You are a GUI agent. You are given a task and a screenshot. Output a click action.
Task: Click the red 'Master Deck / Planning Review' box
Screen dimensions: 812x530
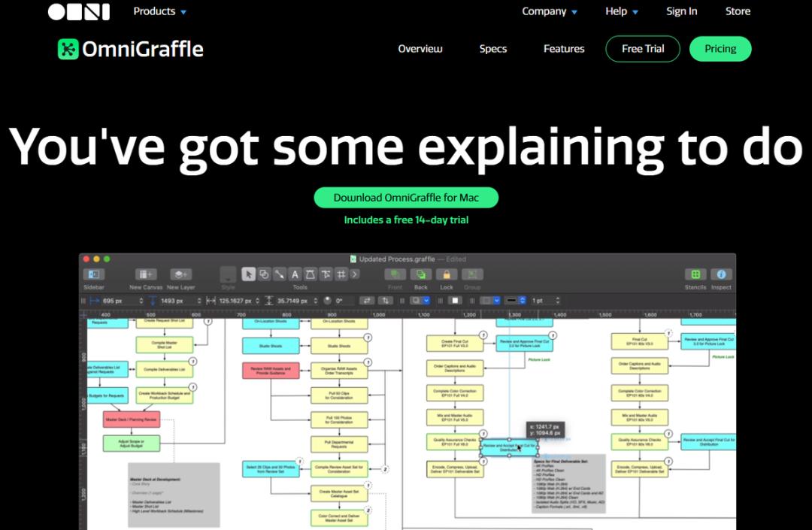pos(132,419)
